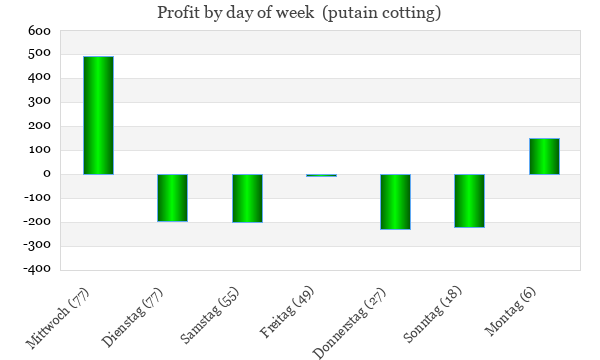Click the Dienstag (77) axis label
This screenshot has height=360, width=600.
132,318
